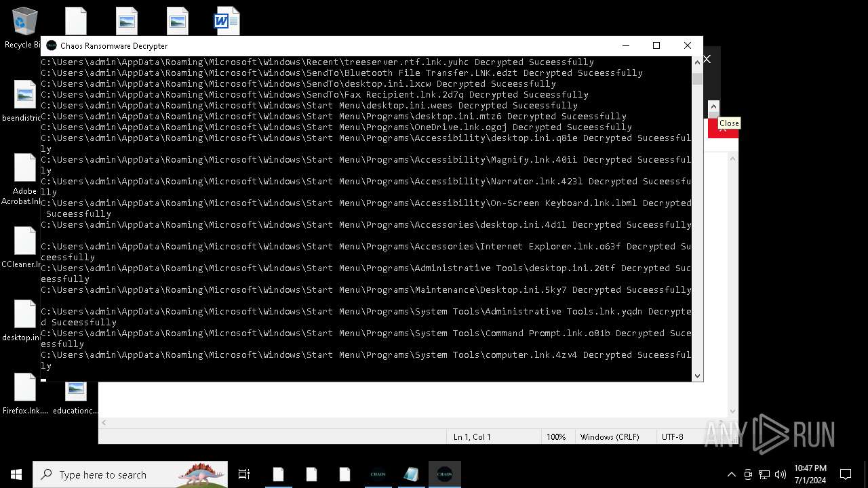The width and height of the screenshot is (868, 488).
Task: Switch to the second blank document taskbar item
Action: coord(311,474)
